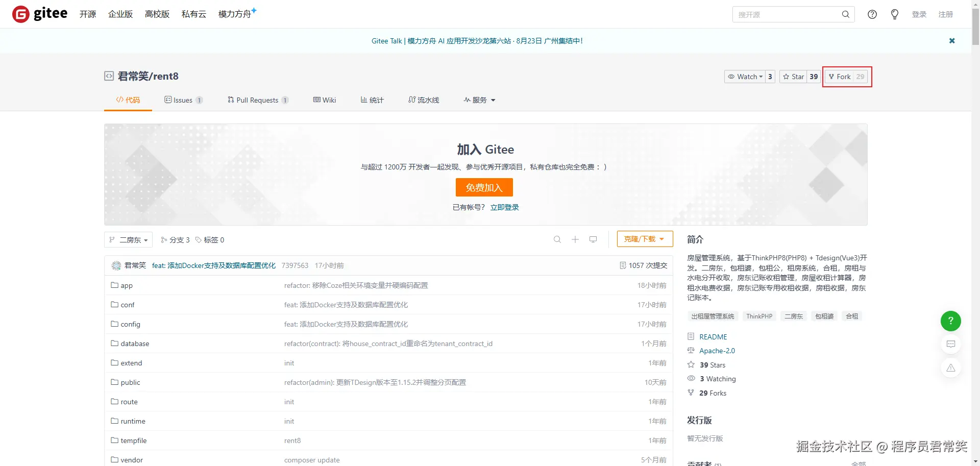Expand the 二房东 branch selector
Image resolution: width=980 pixels, height=466 pixels.
tap(128, 240)
